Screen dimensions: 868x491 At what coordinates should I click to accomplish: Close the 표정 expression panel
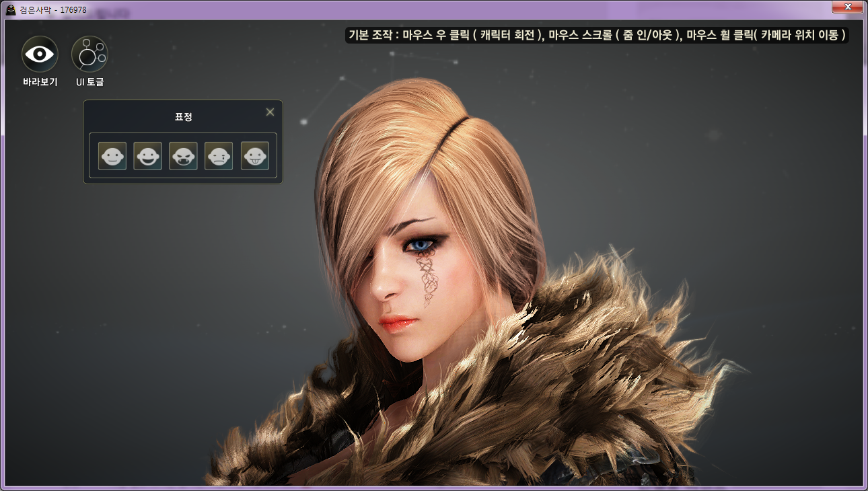pyautogui.click(x=270, y=112)
